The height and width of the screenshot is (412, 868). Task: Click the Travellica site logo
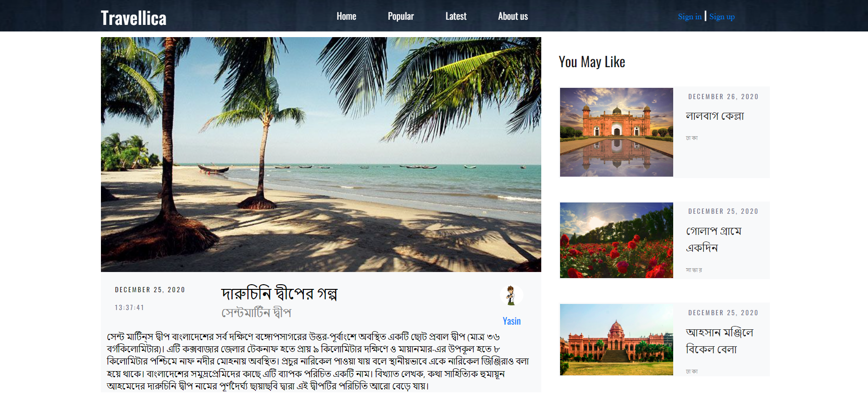tap(134, 18)
